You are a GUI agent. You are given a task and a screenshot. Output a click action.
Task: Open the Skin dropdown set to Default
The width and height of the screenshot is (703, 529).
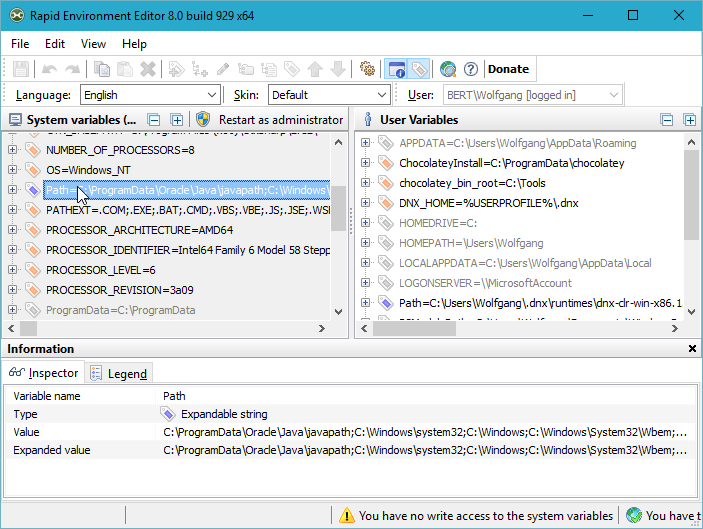(x=329, y=95)
